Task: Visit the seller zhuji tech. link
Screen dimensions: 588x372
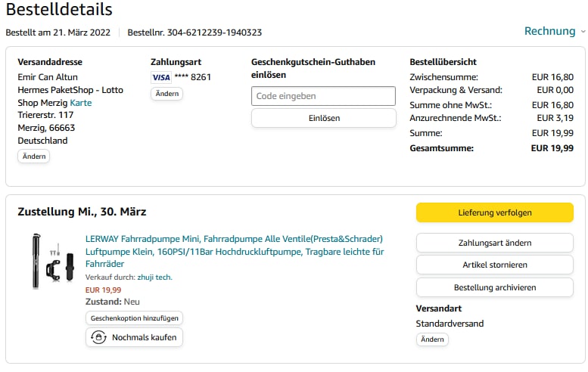Action: (154, 277)
